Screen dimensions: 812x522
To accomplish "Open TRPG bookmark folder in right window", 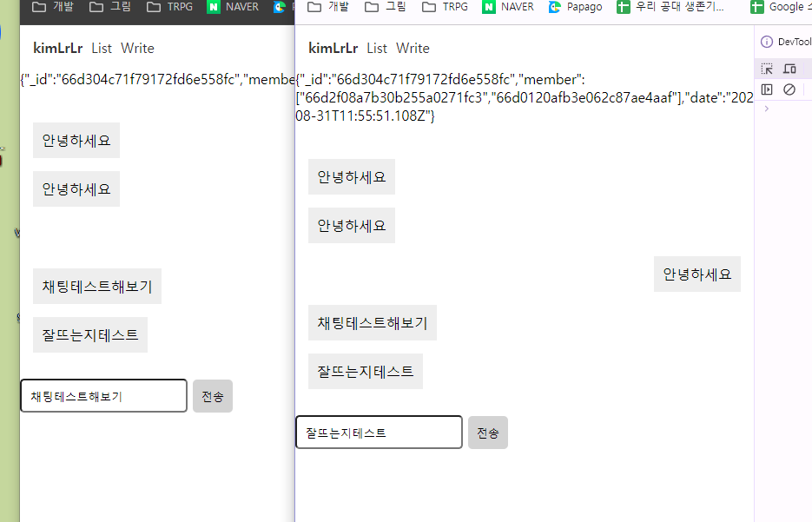I will [446, 7].
